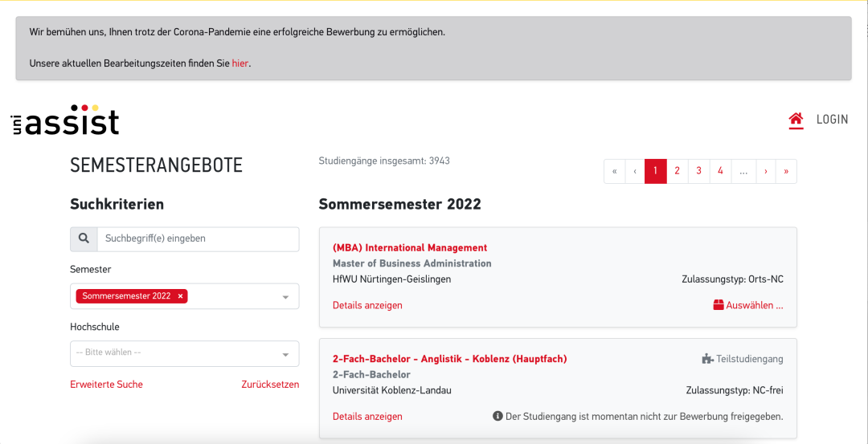Select page 4 in the pagination
Screen dimensions: 868x444
tap(720, 171)
